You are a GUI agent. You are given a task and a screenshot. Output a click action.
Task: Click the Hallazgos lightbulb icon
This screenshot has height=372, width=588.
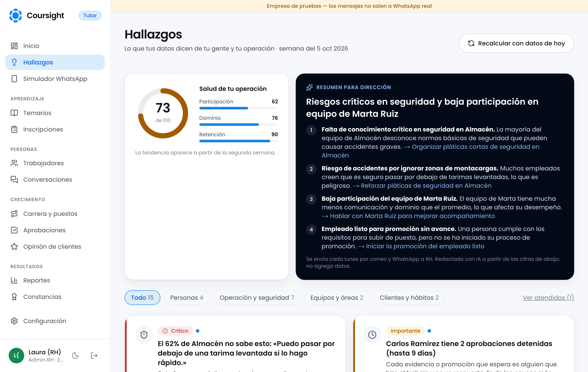click(14, 62)
